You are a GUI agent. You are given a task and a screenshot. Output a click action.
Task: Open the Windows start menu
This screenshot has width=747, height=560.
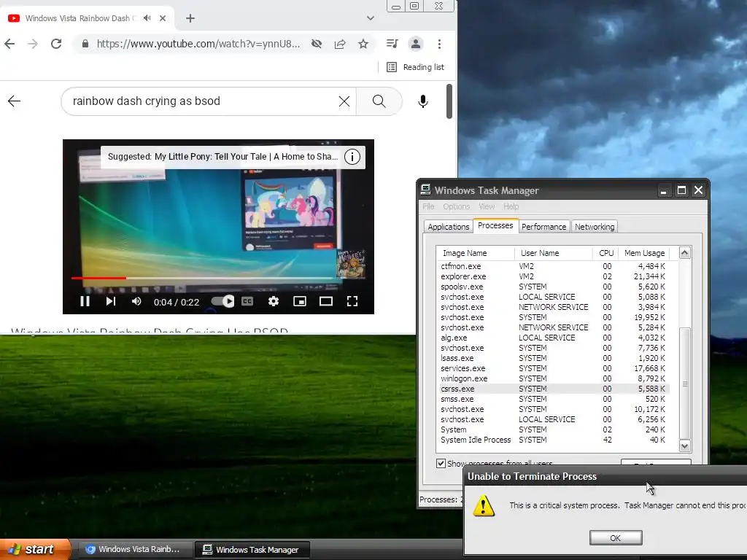(x=34, y=549)
